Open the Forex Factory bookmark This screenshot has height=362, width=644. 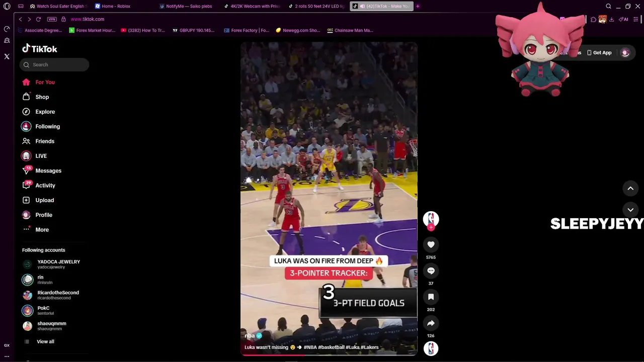(247, 30)
